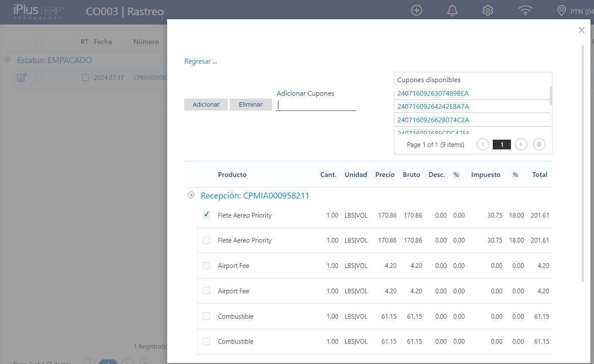Image resolution: width=594 pixels, height=364 pixels.
Task: Click the 1 Registro(s) footer label
Action: point(150,347)
